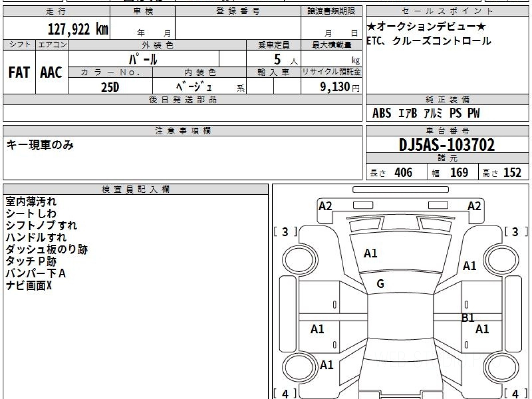Select the PW equipment entry

[473, 113]
